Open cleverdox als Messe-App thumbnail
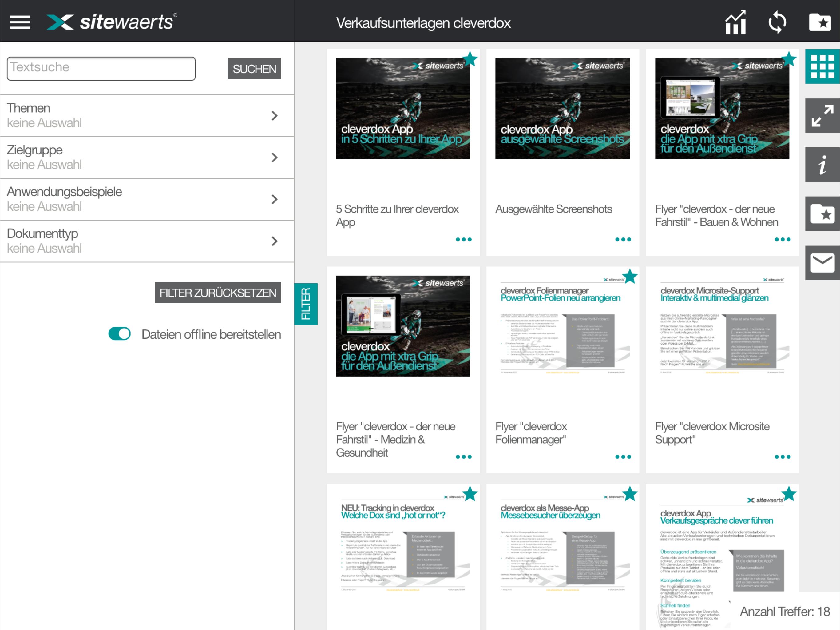 (562, 543)
